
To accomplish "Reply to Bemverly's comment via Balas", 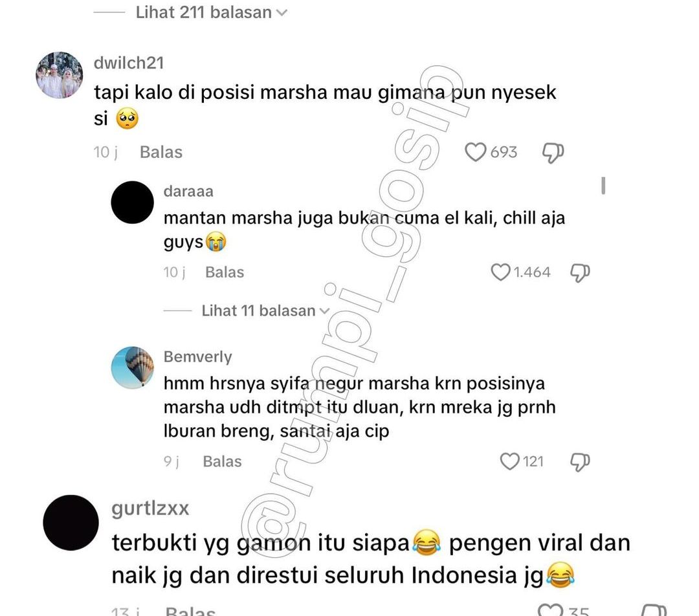I will click(222, 461).
